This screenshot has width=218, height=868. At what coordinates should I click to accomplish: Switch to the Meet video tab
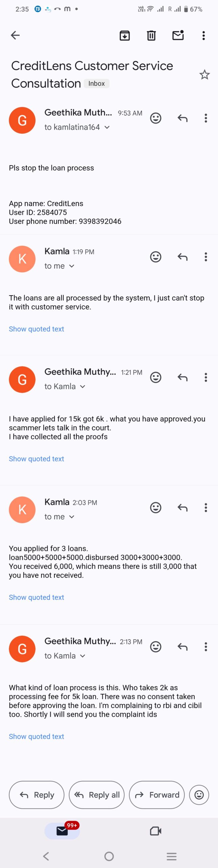[x=155, y=831]
